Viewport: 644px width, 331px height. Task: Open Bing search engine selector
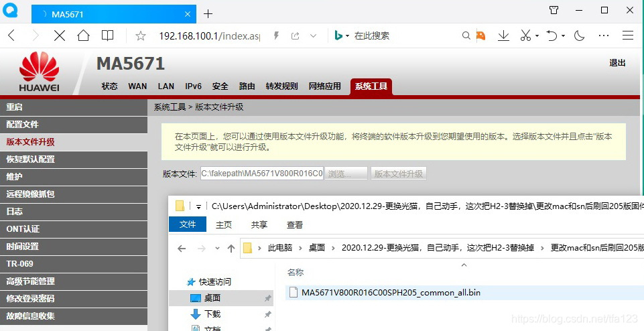(x=342, y=36)
